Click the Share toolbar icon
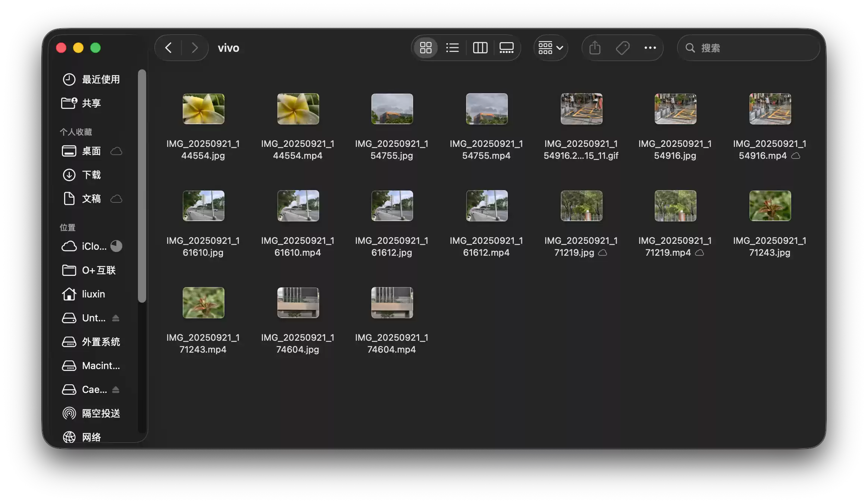 pyautogui.click(x=595, y=48)
